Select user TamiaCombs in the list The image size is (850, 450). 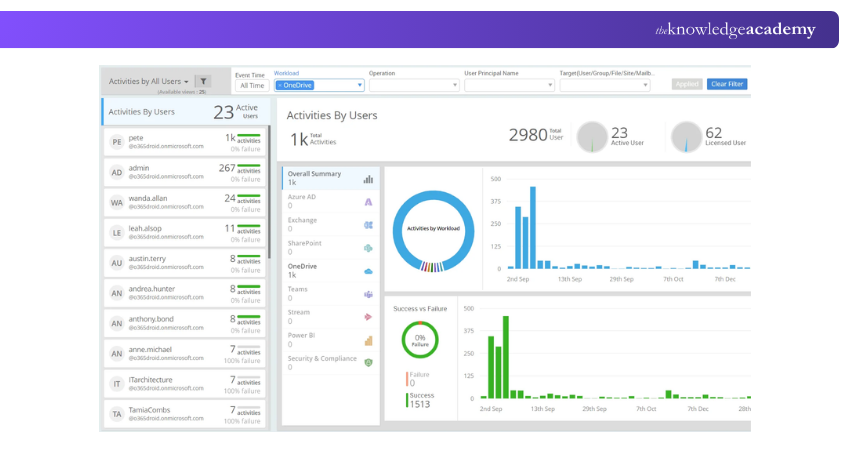pos(185,415)
